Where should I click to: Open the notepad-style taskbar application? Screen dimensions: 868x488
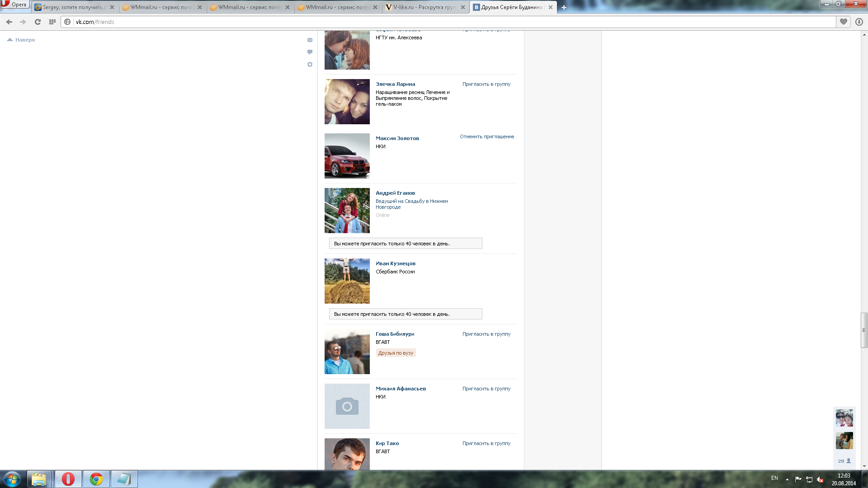124,479
